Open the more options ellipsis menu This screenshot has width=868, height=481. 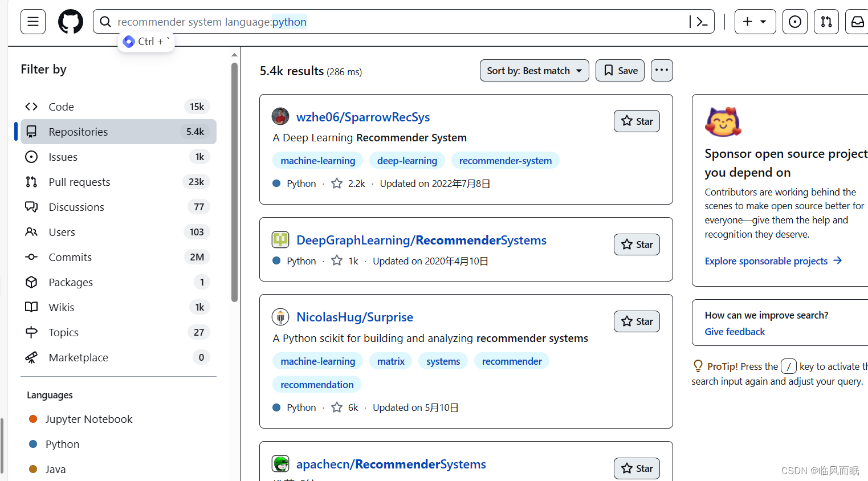pos(662,71)
